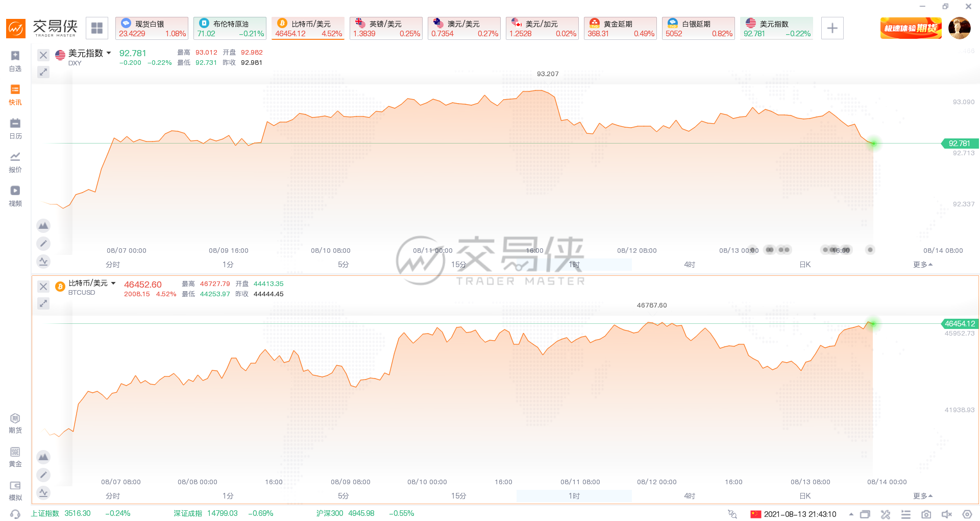Mute sound via status bar speaker icon
This screenshot has width=980, height=521.
click(946, 514)
